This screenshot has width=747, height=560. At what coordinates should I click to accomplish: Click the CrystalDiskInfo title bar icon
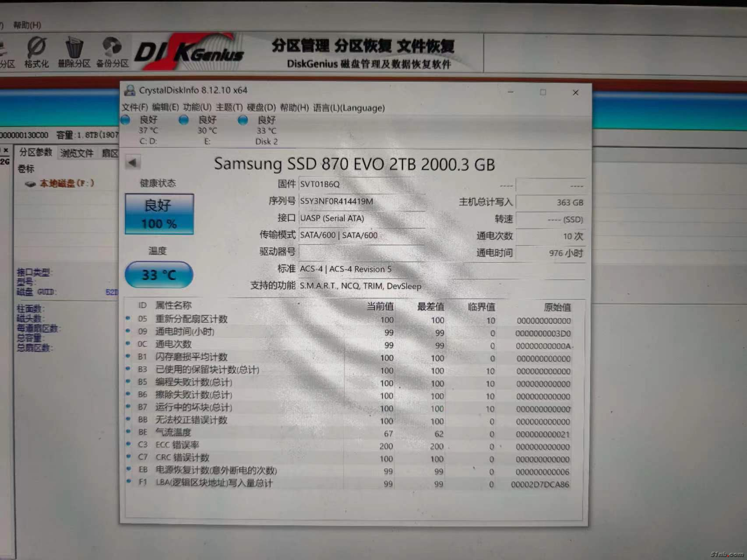[130, 90]
